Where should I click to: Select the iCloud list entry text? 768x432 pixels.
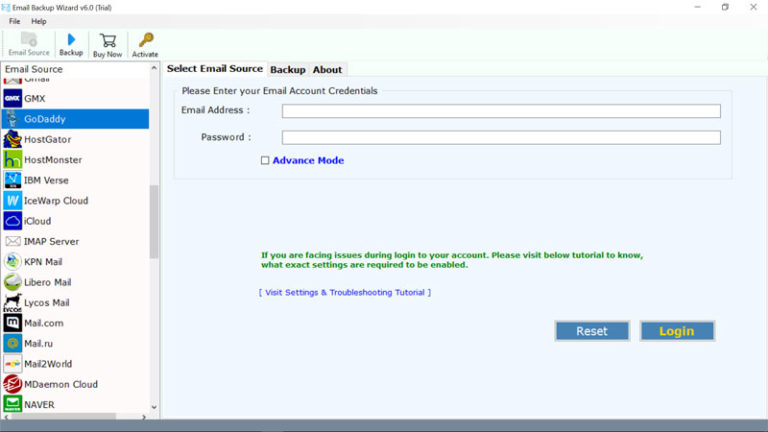(38, 221)
